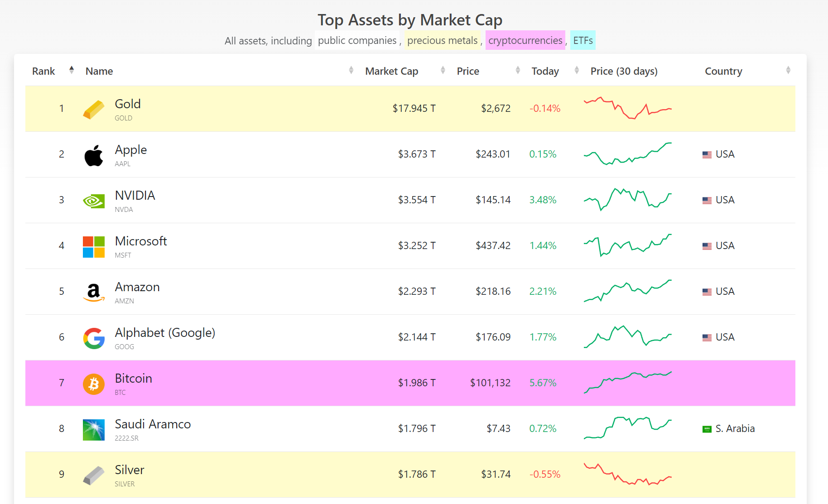828x504 pixels.
Task: Click the Google logo icon
Action: pyautogui.click(x=94, y=338)
